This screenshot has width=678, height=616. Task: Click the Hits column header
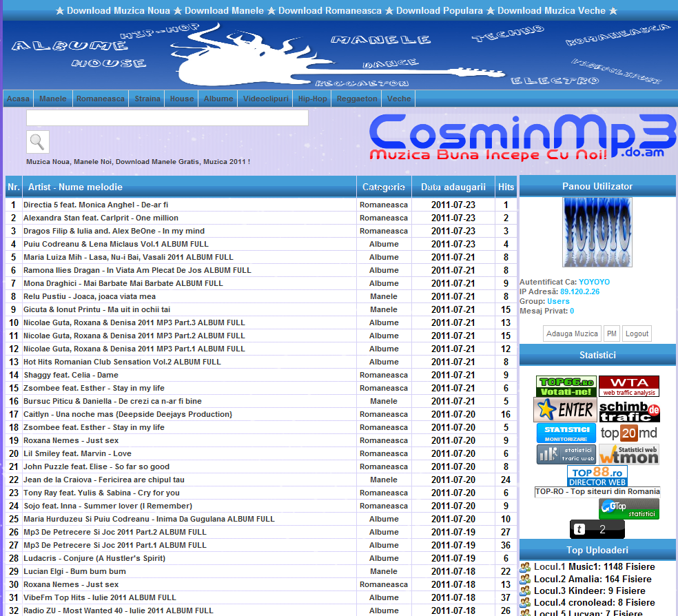pyautogui.click(x=506, y=187)
